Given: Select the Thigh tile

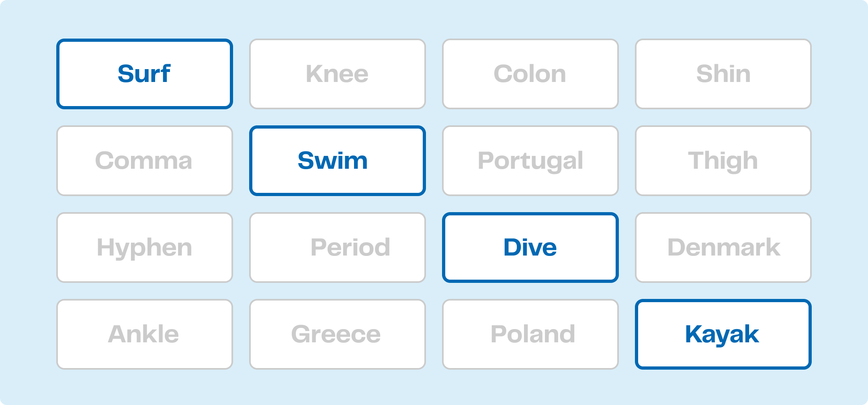Looking at the screenshot, I should [723, 161].
